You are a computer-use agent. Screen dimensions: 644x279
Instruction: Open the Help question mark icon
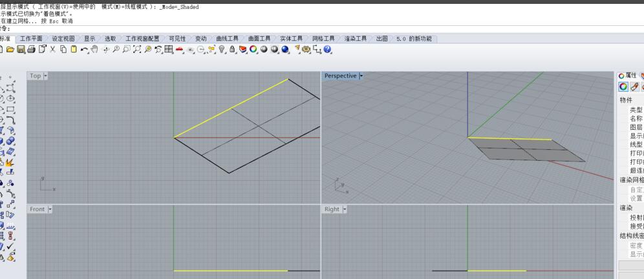click(x=328, y=50)
